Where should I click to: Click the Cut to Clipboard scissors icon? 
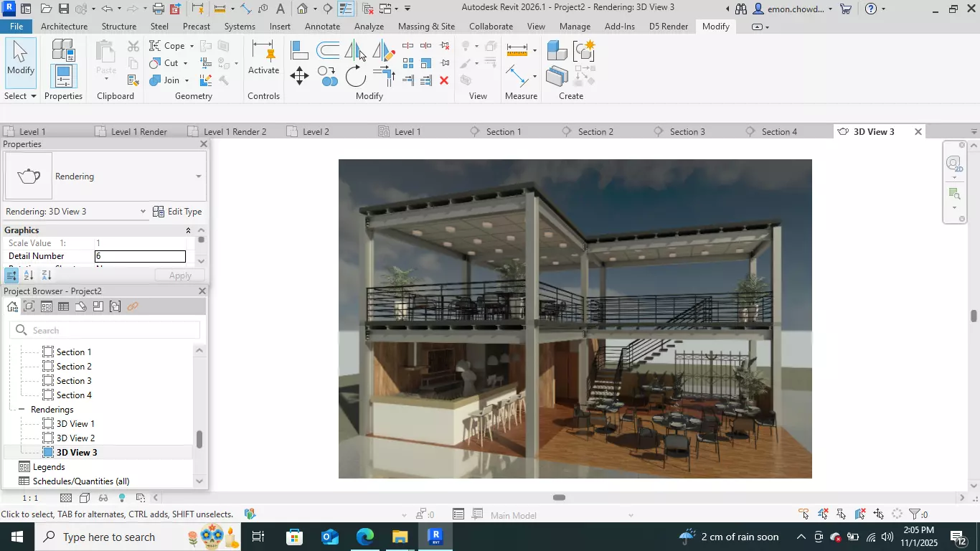[x=133, y=46]
